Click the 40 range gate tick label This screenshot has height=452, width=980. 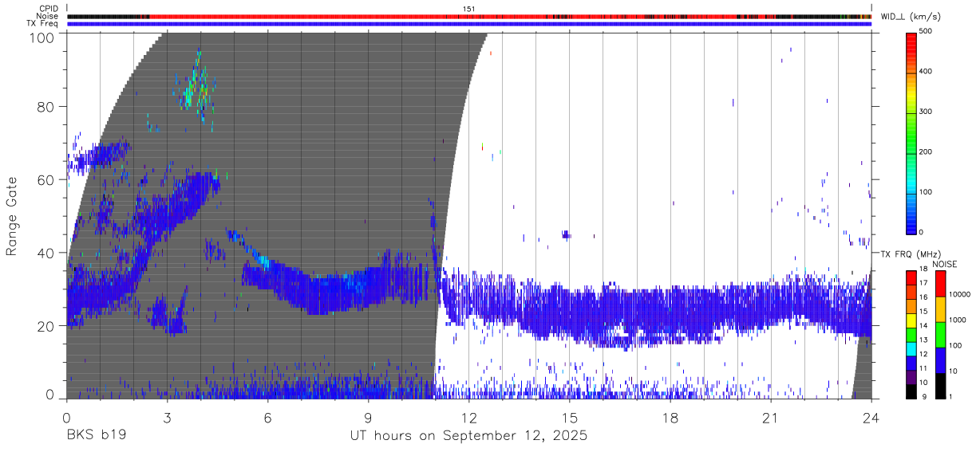(x=46, y=253)
